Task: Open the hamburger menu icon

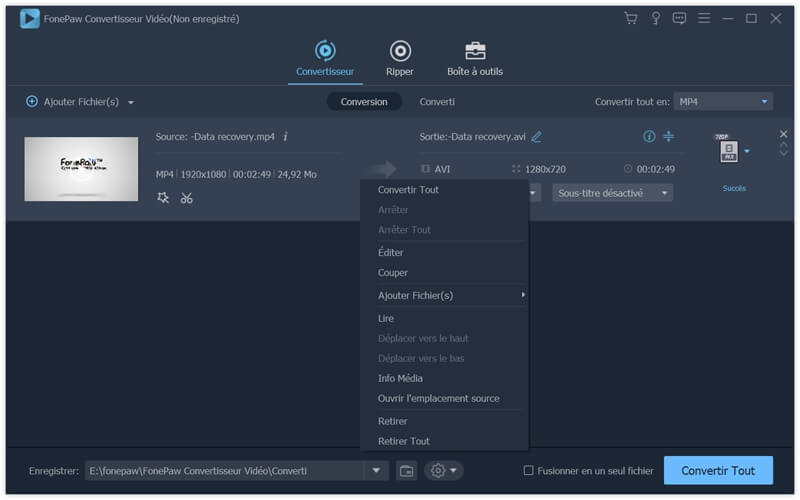Action: coord(704,19)
